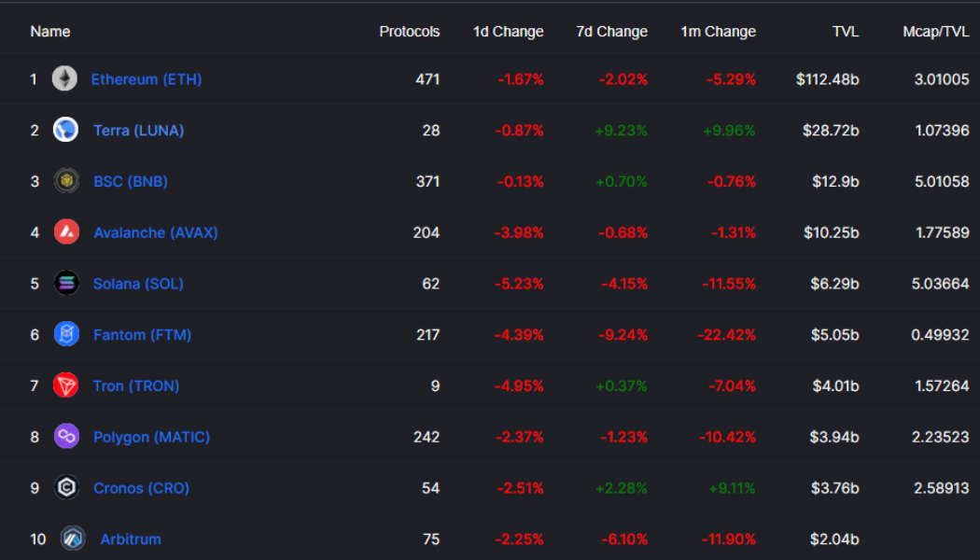
Task: Click the Fantom logo icon
Action: click(66, 334)
